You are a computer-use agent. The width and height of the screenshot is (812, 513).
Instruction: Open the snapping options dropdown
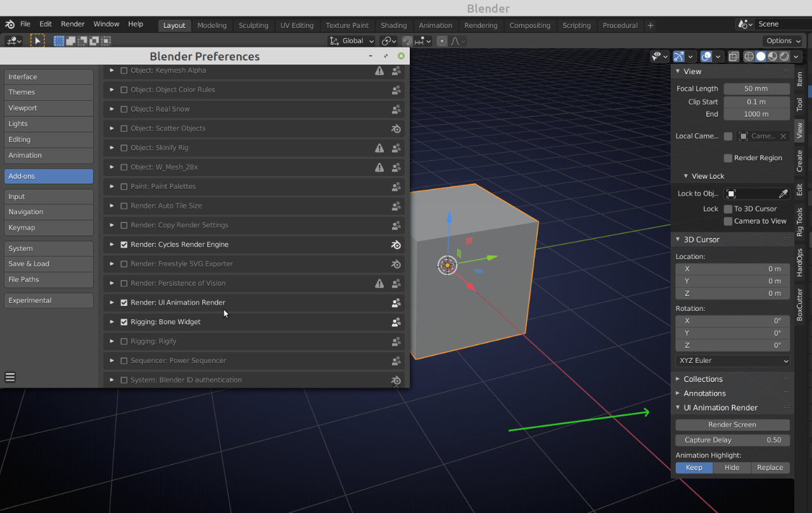pyautogui.click(x=423, y=41)
